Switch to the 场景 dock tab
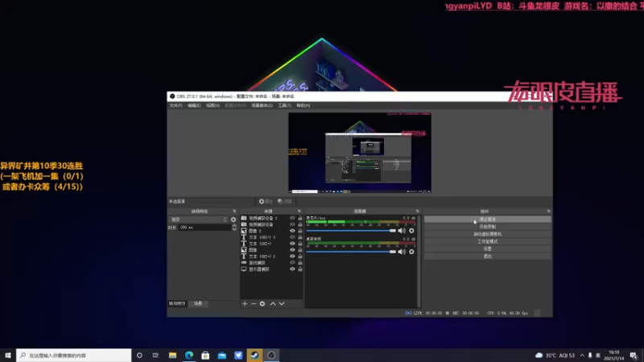The width and height of the screenshot is (644, 362). tap(198, 304)
